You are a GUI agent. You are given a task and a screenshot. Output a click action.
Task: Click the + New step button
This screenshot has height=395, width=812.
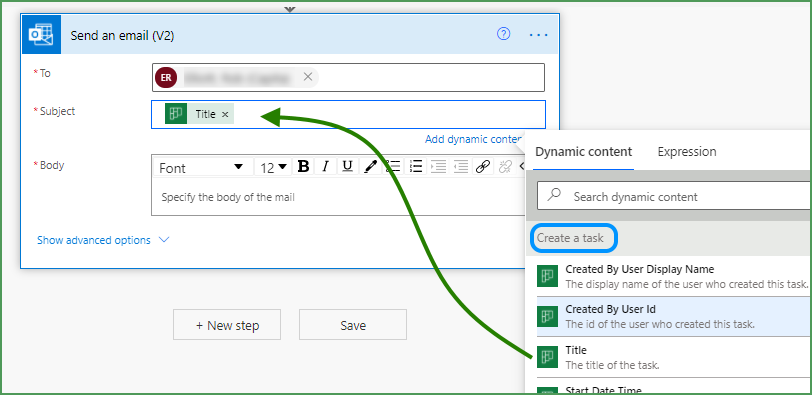pos(227,325)
